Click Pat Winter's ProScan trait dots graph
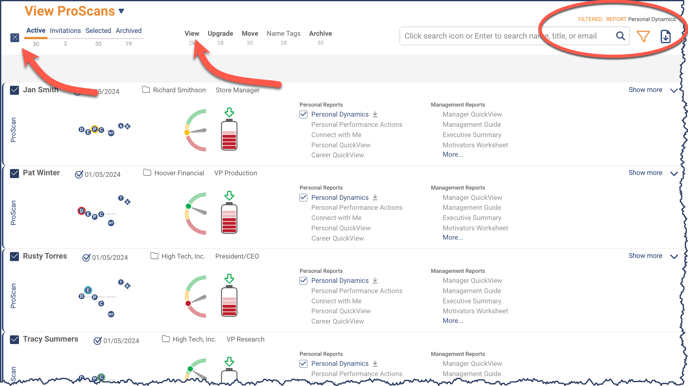This screenshot has height=386, width=688. click(104, 211)
